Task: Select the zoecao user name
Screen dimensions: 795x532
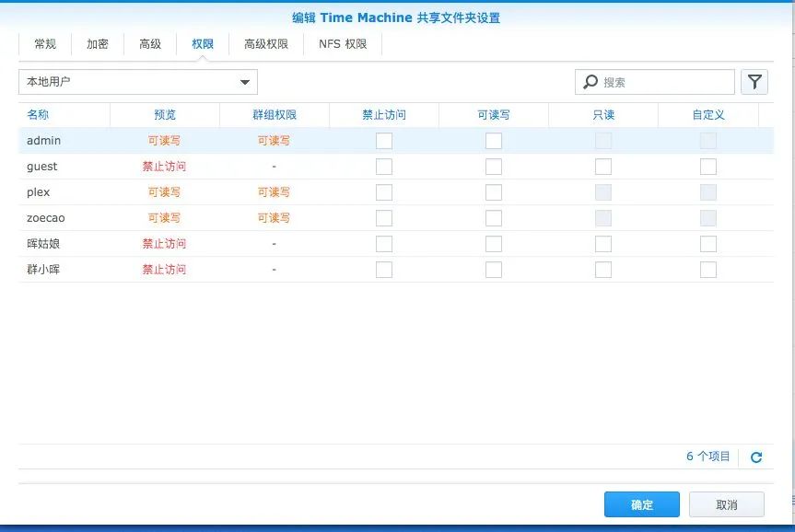Action: pyautogui.click(x=46, y=218)
